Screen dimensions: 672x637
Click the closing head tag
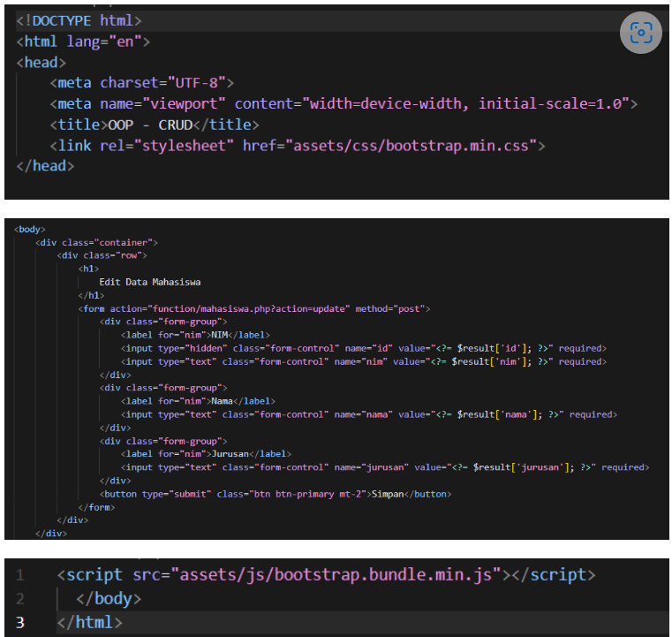point(45,166)
